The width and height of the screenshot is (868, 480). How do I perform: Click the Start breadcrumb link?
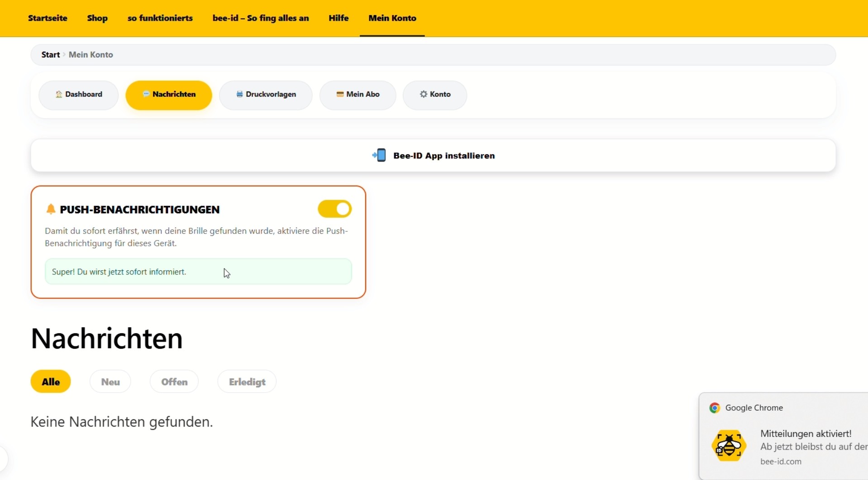pos(51,55)
